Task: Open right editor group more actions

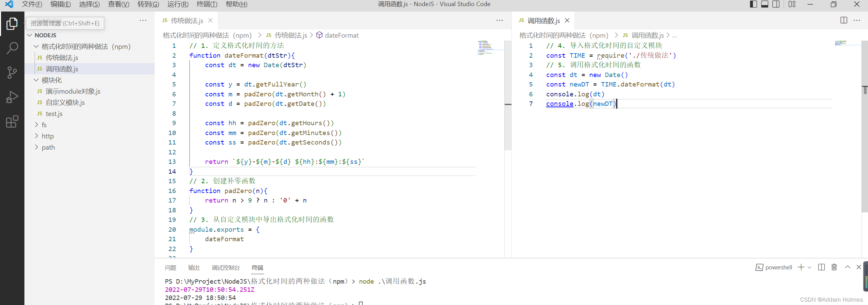Action: click(x=857, y=20)
